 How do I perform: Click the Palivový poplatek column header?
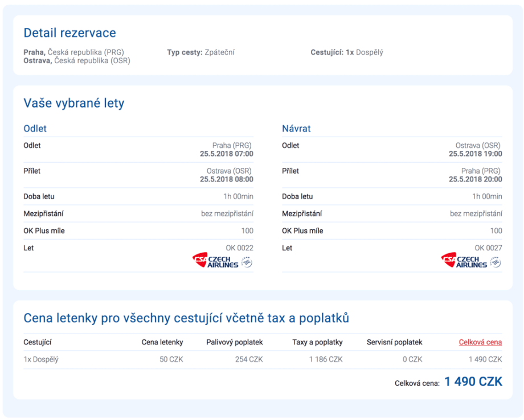234,342
